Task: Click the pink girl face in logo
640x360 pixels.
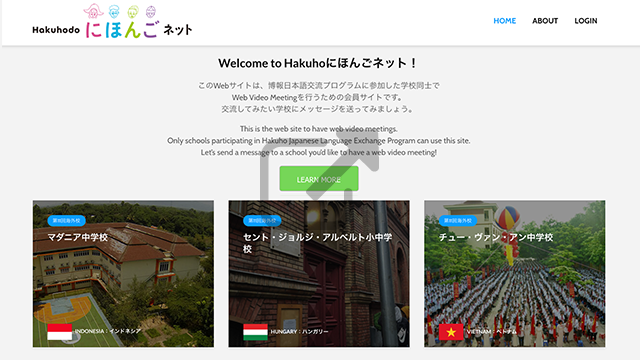Action: click(x=93, y=11)
